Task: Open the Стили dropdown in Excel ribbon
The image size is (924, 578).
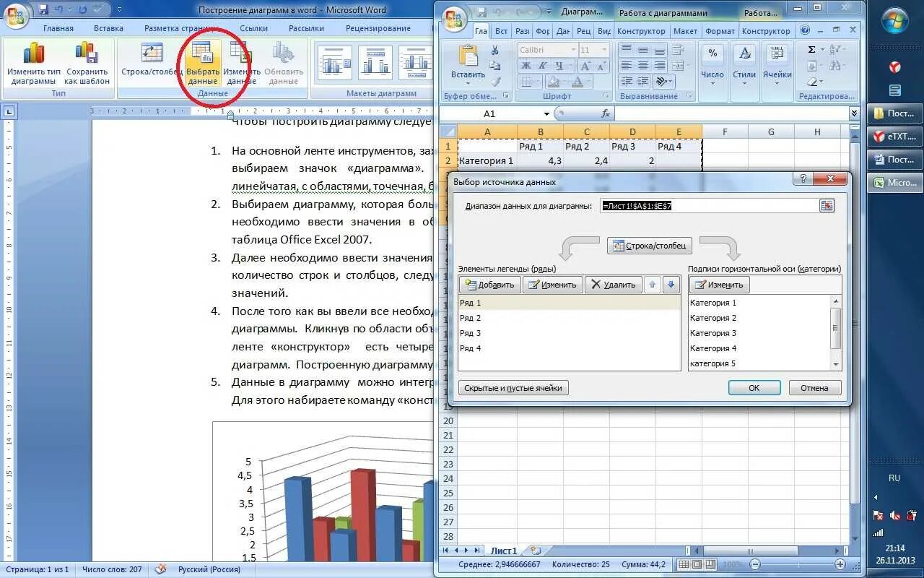Action: (x=744, y=65)
